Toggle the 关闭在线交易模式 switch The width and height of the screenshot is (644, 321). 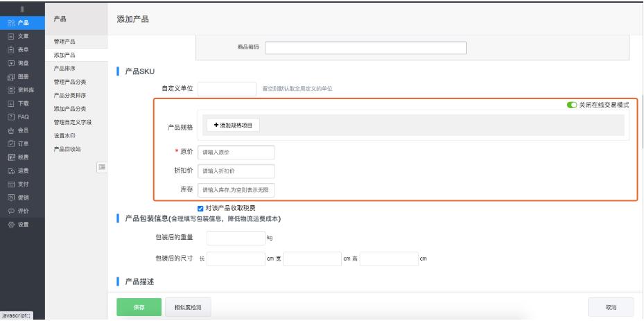coord(572,105)
